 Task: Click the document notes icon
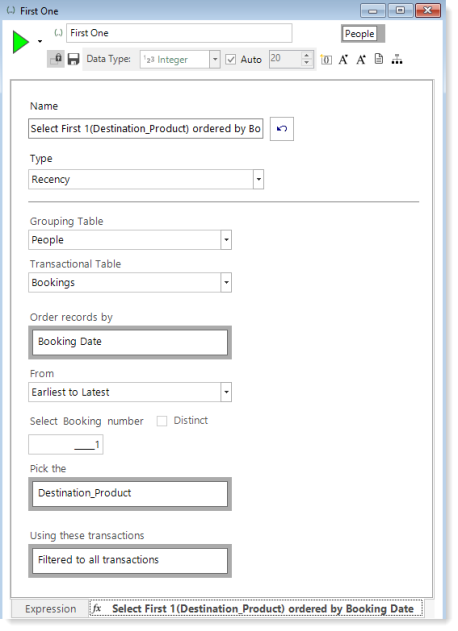coord(379,59)
